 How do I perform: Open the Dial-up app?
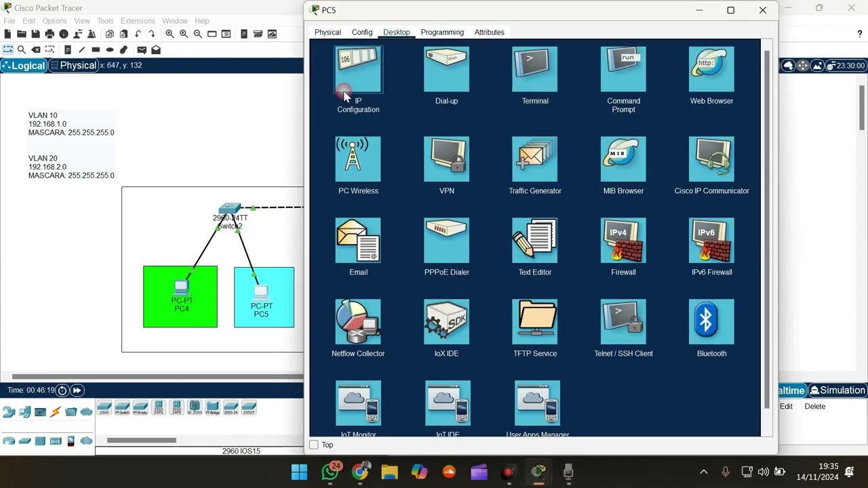tap(446, 69)
